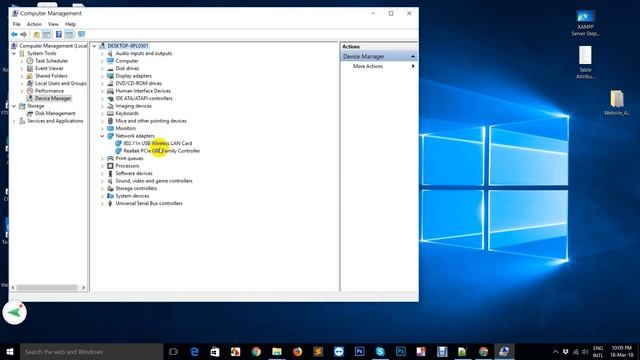Click the Event Viewer icon in the tree
The width and height of the screenshot is (640, 360).
coord(30,68)
